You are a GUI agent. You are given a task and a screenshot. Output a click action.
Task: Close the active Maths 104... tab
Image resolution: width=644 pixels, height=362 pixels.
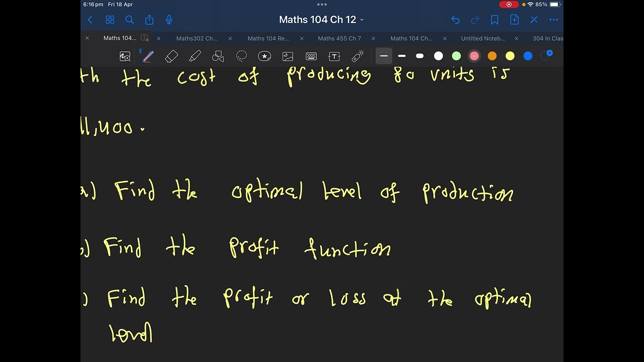pyautogui.click(x=87, y=38)
